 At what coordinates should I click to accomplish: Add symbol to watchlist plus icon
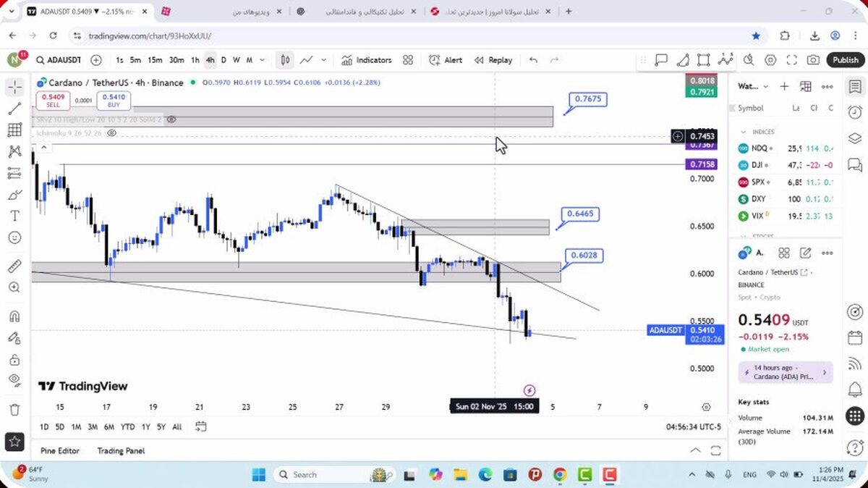784,86
